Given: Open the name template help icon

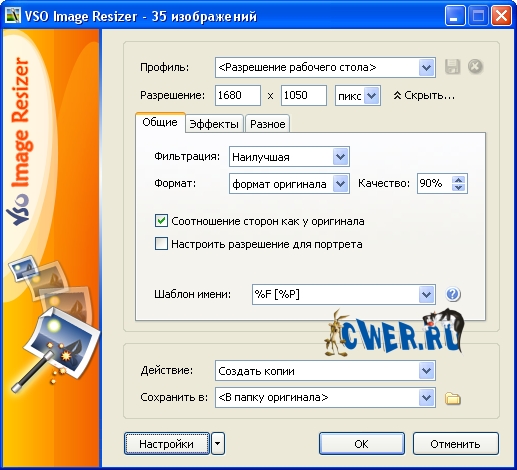Looking at the screenshot, I should [x=453, y=294].
